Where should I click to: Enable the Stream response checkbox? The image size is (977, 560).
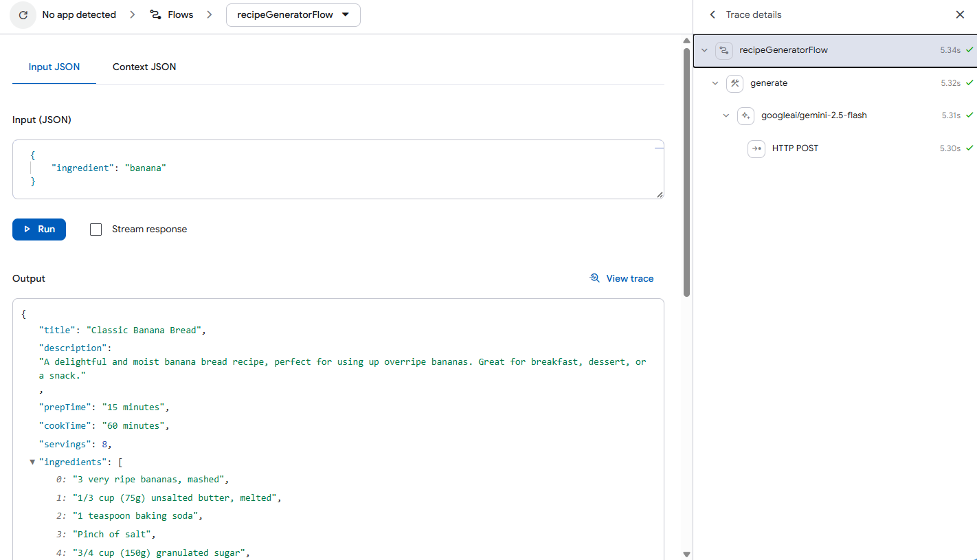click(96, 229)
